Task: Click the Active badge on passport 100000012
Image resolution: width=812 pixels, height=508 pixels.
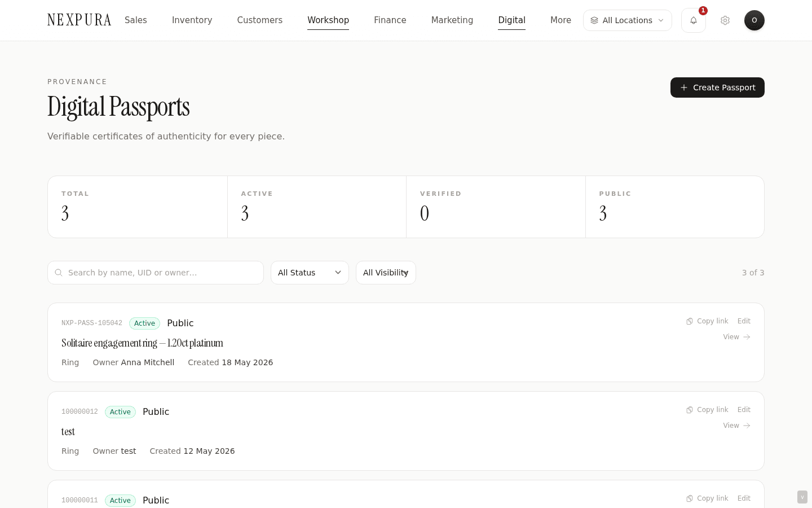Action: (120, 412)
